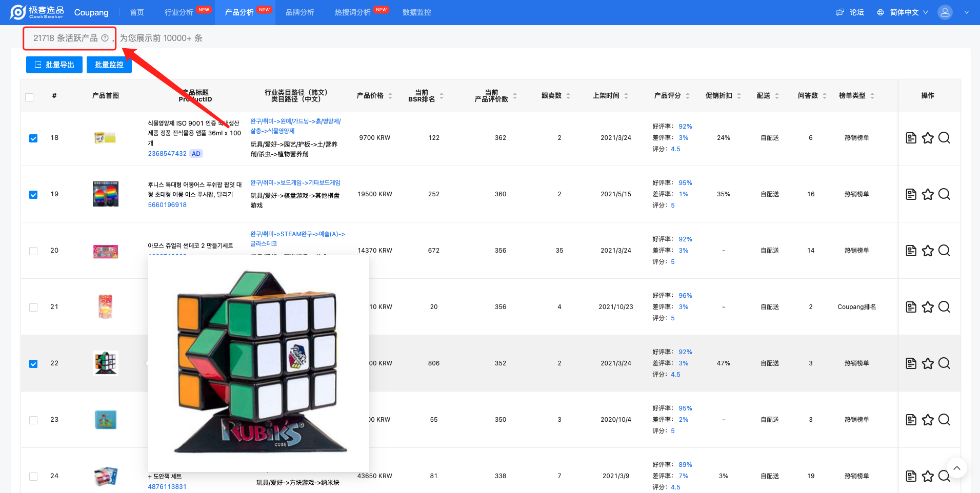Image resolution: width=980 pixels, height=493 pixels.
Task: Click the magnifier search icon in row 20
Action: (944, 251)
